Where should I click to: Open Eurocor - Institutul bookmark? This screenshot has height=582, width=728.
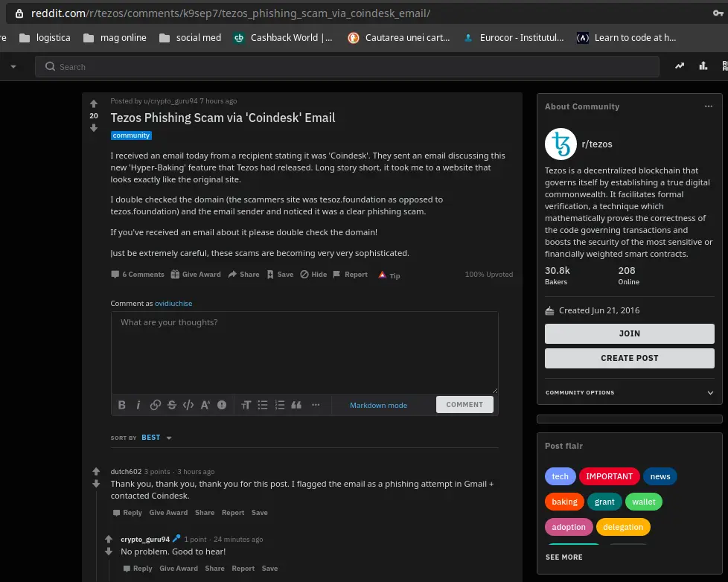click(514, 38)
